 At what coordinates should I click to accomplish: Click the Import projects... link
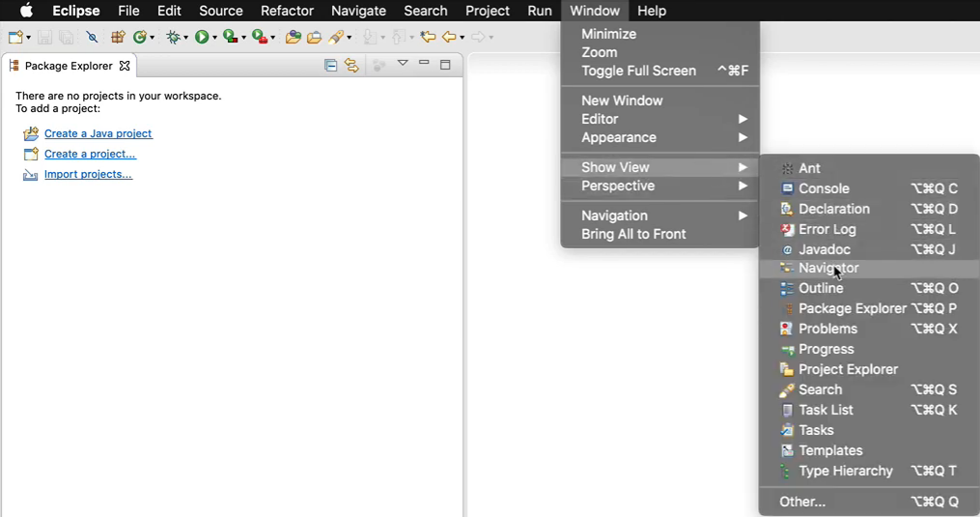tap(88, 174)
